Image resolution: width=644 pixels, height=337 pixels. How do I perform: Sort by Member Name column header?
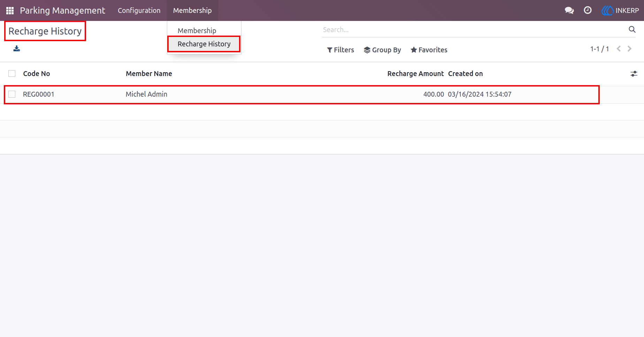point(149,74)
